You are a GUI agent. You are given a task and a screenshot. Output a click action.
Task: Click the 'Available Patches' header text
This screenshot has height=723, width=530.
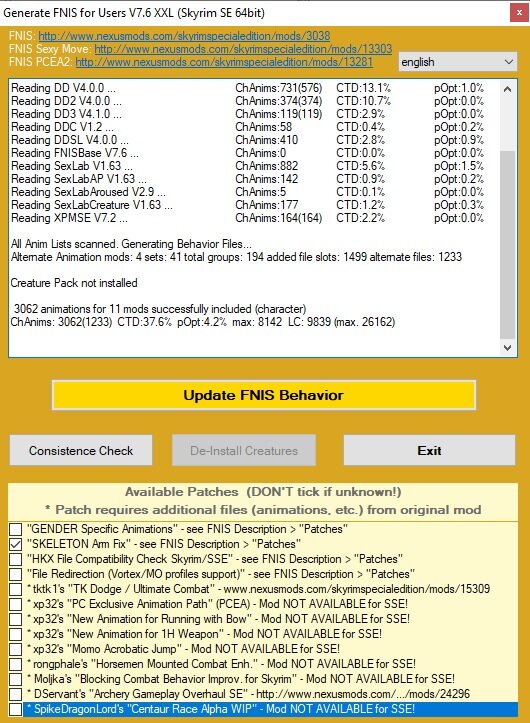click(263, 492)
